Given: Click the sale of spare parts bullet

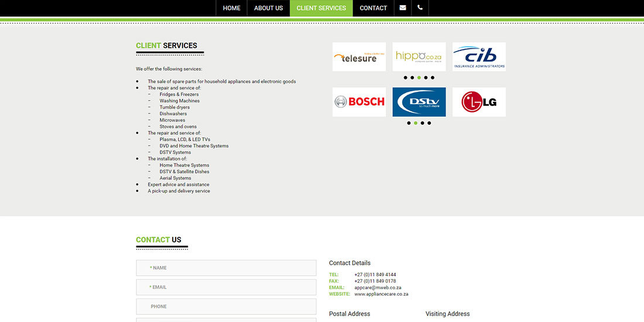Looking at the screenshot, I should click(222, 81).
